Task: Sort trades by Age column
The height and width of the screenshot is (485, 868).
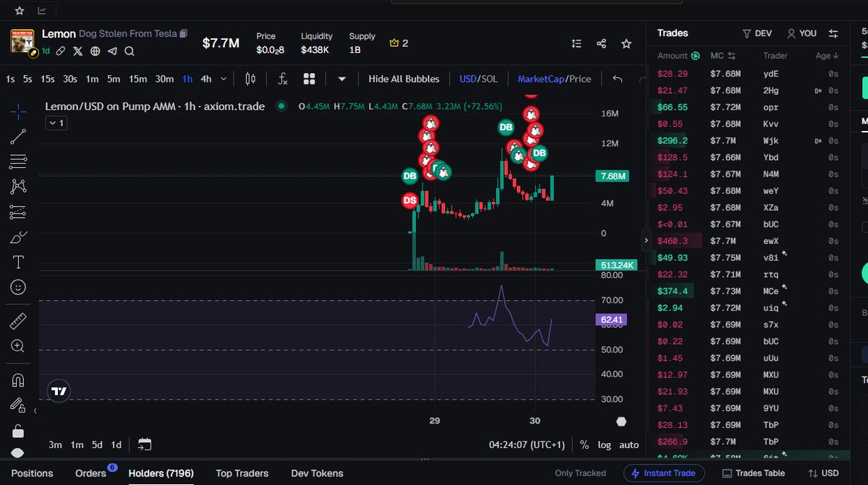Action: (827, 56)
